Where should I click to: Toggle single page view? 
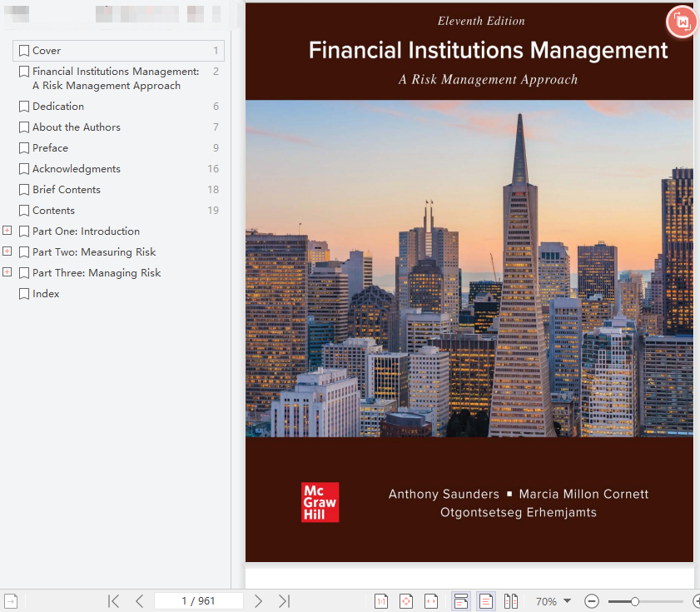[486, 601]
